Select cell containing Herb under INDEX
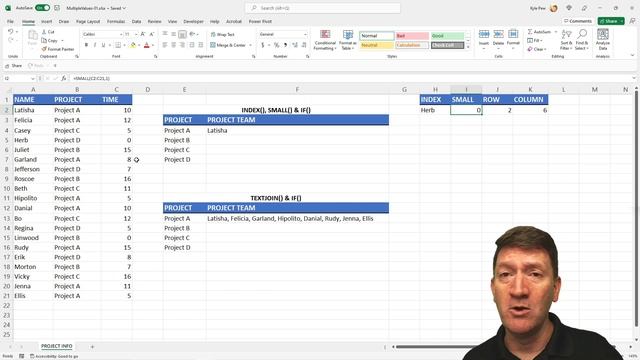 click(x=435, y=110)
